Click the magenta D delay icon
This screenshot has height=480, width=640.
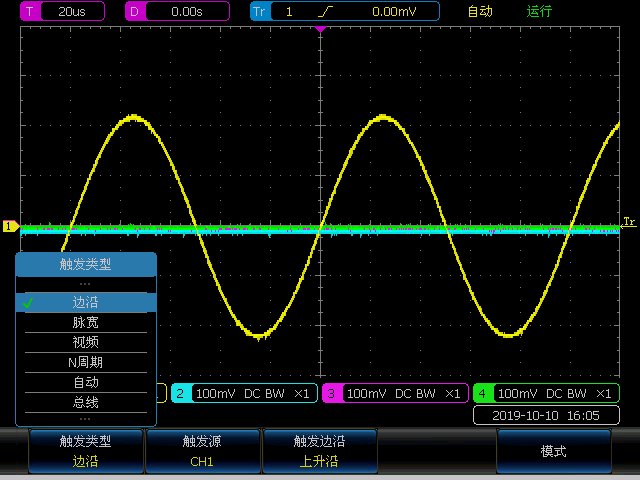pos(135,12)
